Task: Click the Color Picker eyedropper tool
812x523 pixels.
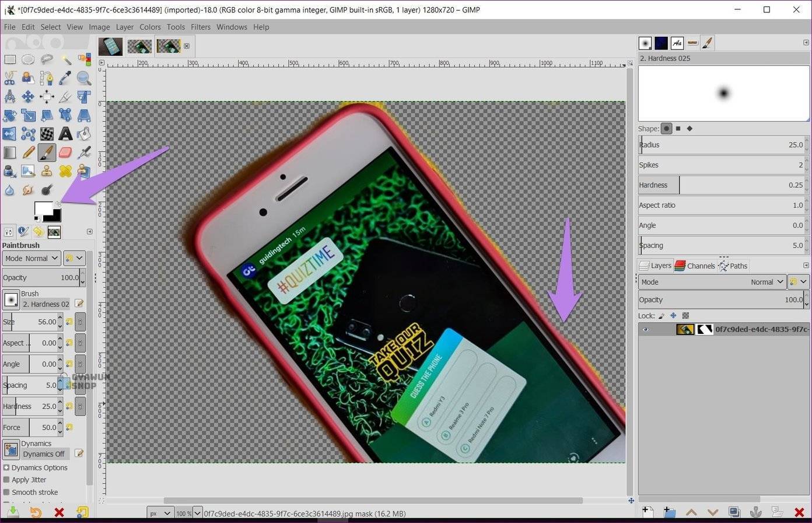Action: [x=65, y=78]
